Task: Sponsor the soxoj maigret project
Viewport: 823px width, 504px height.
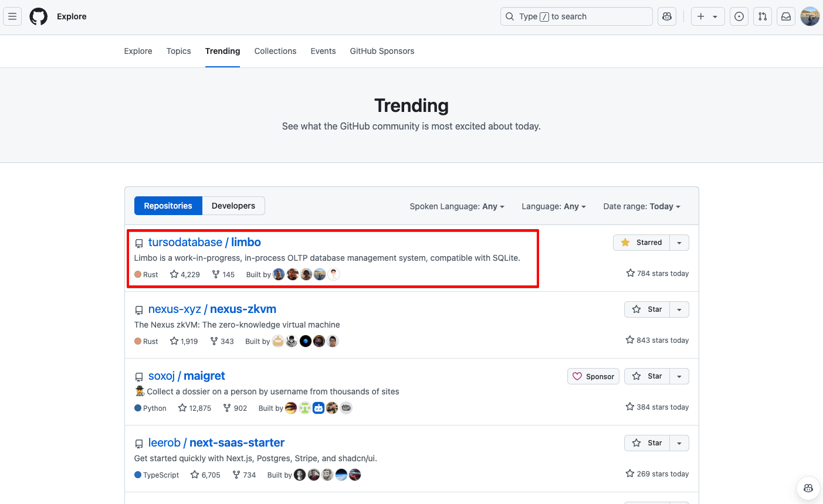Action: coord(594,376)
